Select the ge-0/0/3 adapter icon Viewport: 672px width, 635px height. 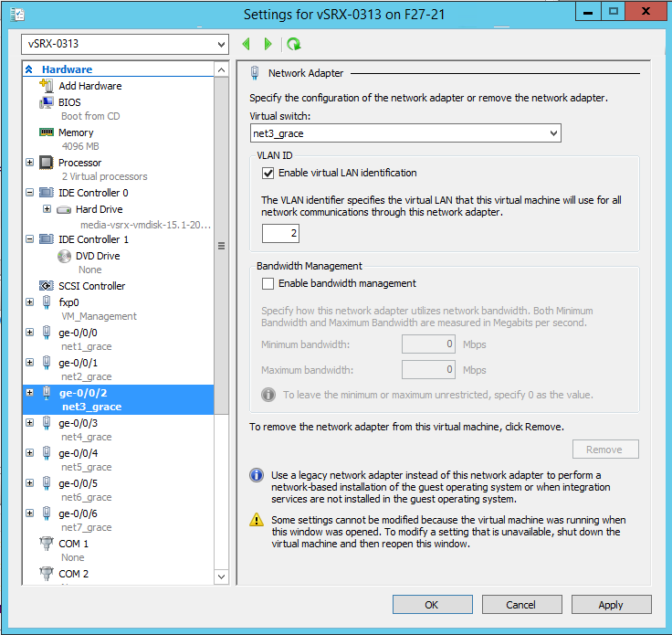(x=47, y=423)
